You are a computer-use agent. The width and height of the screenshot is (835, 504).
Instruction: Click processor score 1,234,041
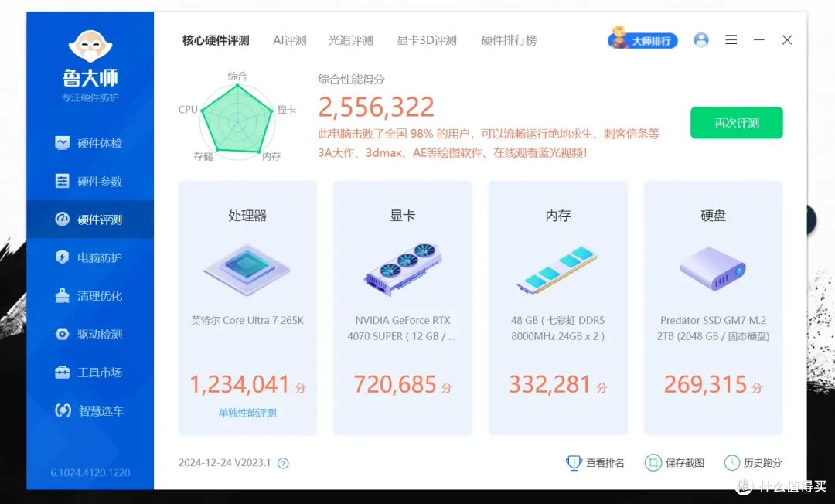[x=240, y=384]
